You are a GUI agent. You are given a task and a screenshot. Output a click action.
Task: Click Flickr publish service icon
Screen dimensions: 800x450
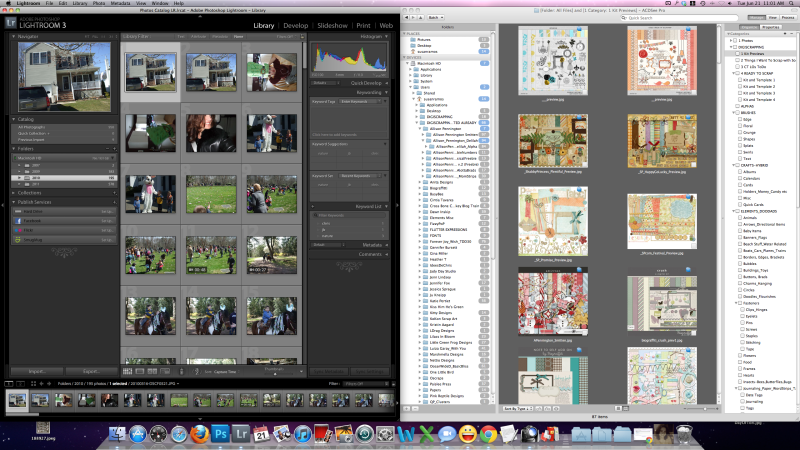click(x=18, y=230)
